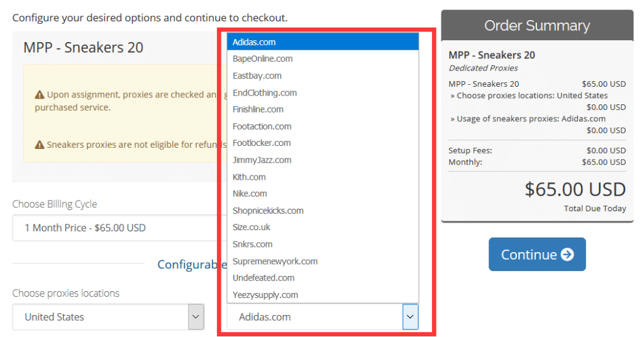The height and width of the screenshot is (337, 644).
Task: Select EndClothing.com option
Action: point(323,93)
